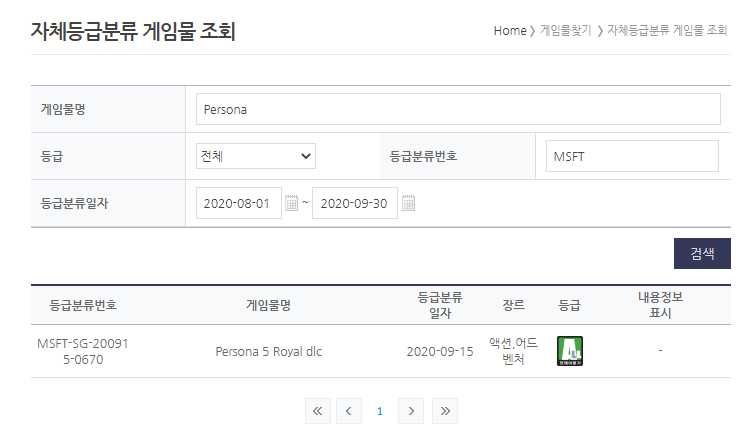Click the start date field 2020-08-01
This screenshot has width=748, height=436.
239,203
